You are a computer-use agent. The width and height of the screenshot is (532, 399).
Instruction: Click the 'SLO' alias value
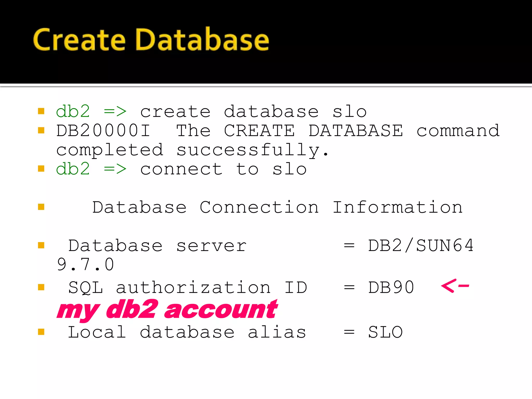(385, 332)
